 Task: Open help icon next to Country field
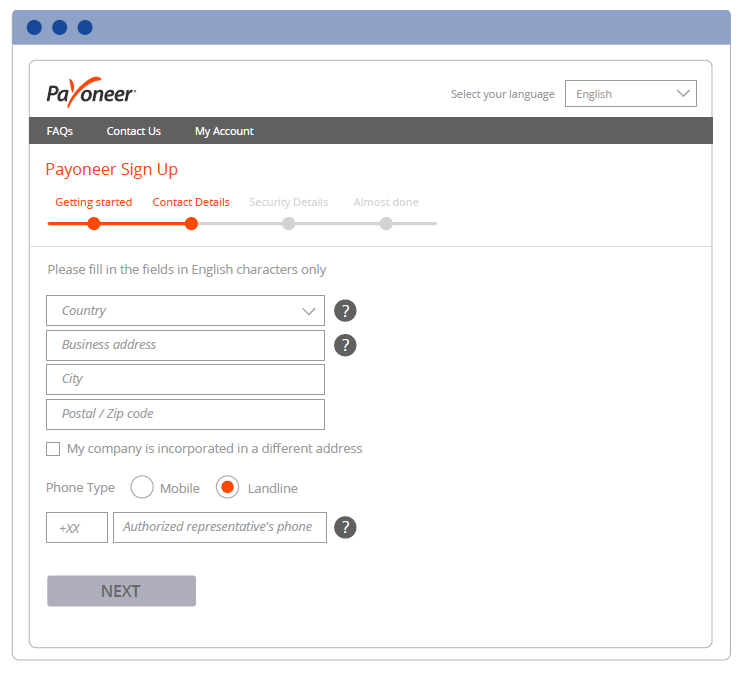345,311
